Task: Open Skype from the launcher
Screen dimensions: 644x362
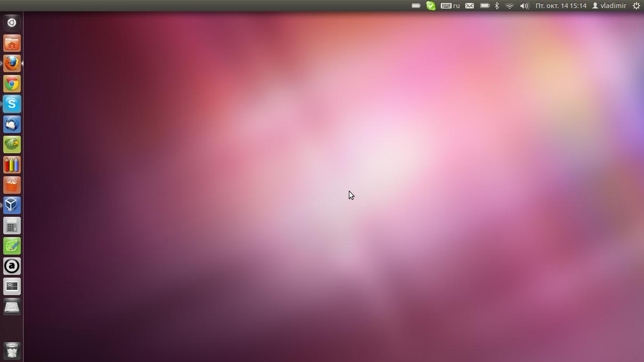Action: (x=12, y=104)
